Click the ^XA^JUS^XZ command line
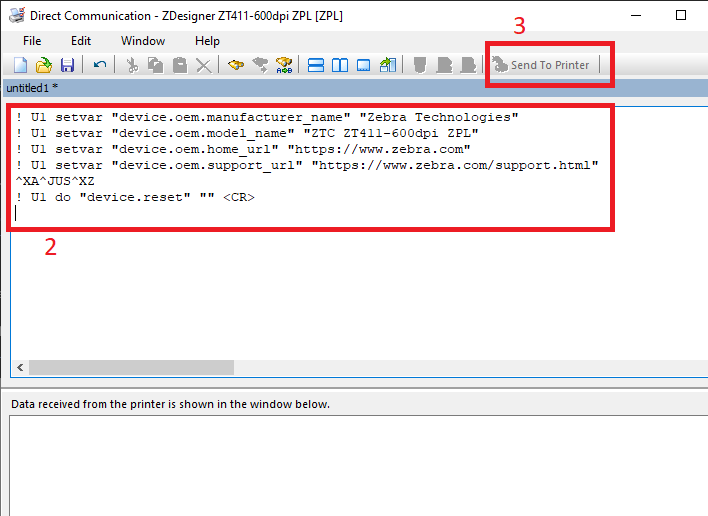The image size is (708, 516). 55,181
